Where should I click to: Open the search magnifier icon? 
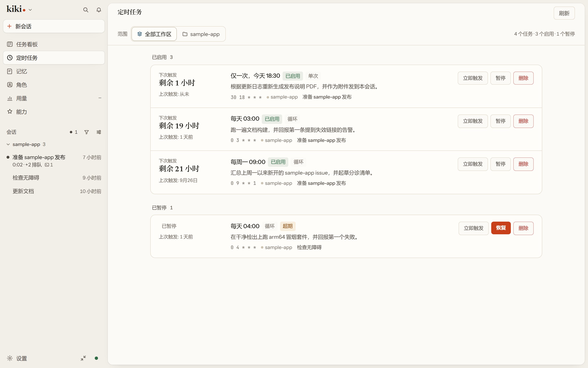86,10
